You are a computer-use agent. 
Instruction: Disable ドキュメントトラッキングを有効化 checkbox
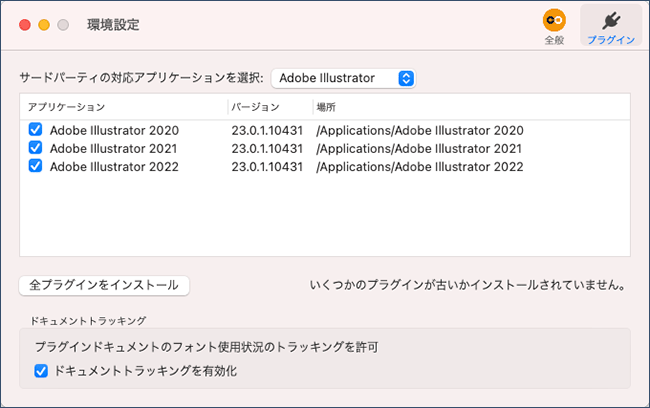pos(41,371)
